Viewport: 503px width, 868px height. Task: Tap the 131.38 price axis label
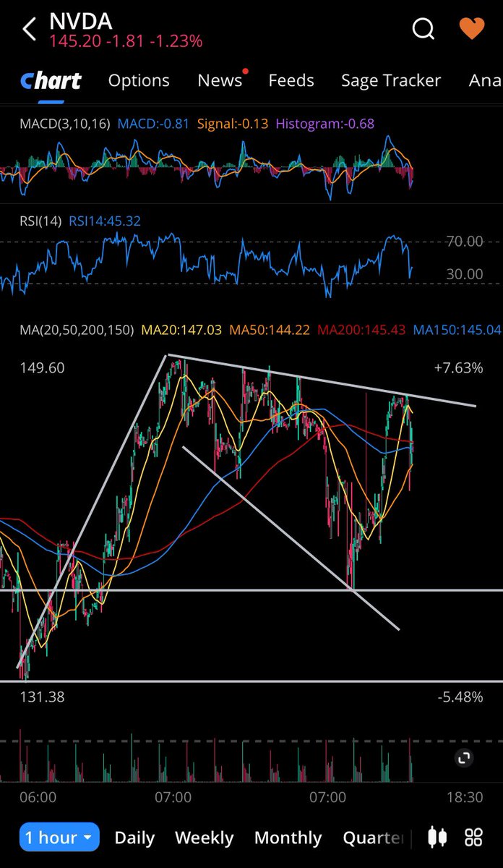[x=42, y=697]
